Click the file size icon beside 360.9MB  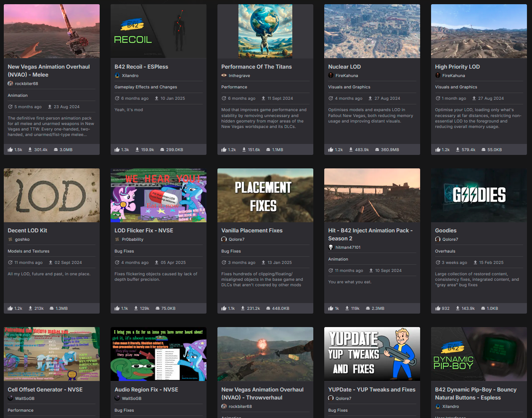377,149
